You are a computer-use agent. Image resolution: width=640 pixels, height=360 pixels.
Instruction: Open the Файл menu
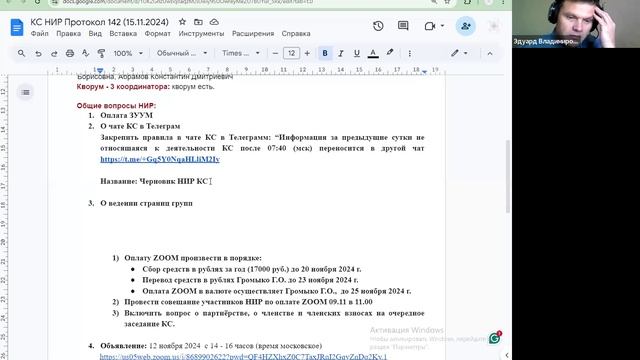pos(39,33)
